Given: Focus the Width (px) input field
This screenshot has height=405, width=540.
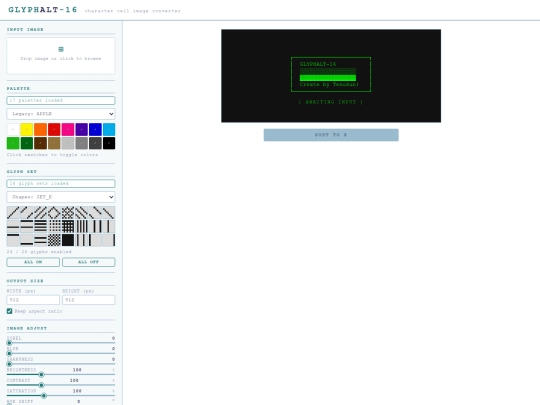Looking at the screenshot, I should point(33,300).
